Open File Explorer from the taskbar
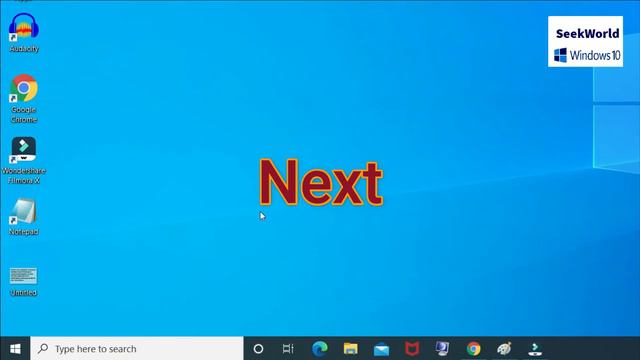This screenshot has height=360, width=640. (351, 349)
